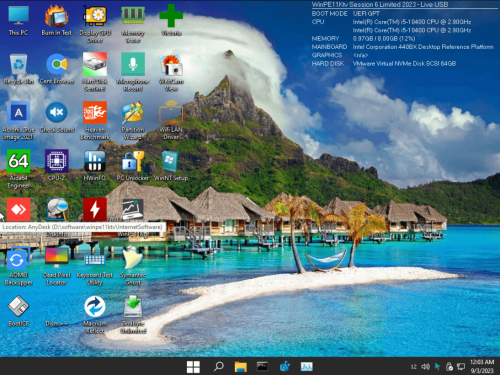
Task: Click the tray number 12 indicator
Action: point(414,367)
